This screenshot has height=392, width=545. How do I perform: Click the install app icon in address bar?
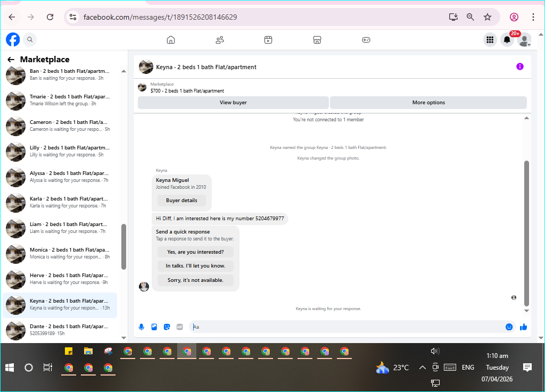click(453, 17)
